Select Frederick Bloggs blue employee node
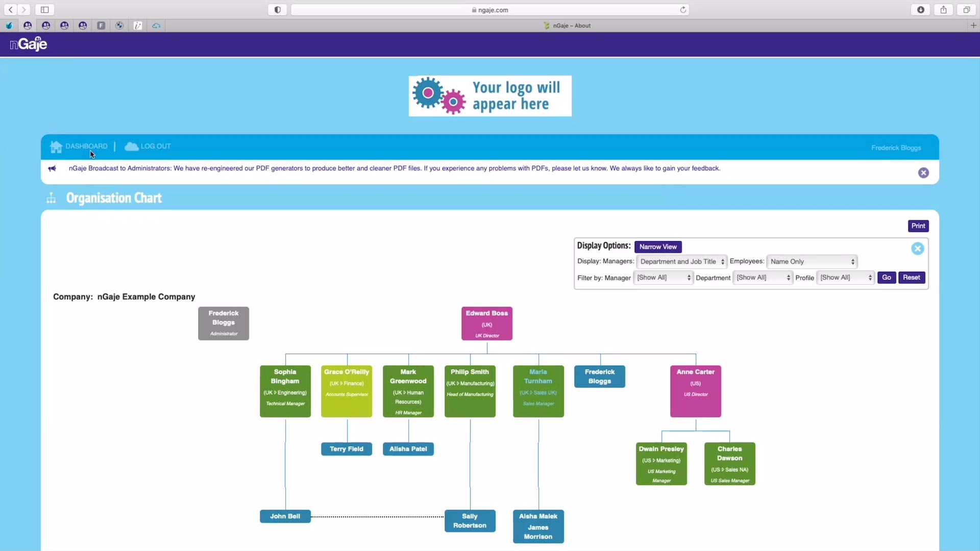This screenshot has width=980, height=551. (x=600, y=377)
